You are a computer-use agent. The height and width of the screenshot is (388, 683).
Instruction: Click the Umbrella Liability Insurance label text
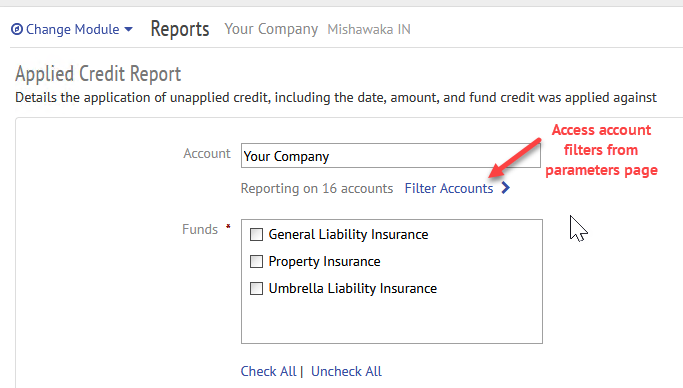(353, 288)
